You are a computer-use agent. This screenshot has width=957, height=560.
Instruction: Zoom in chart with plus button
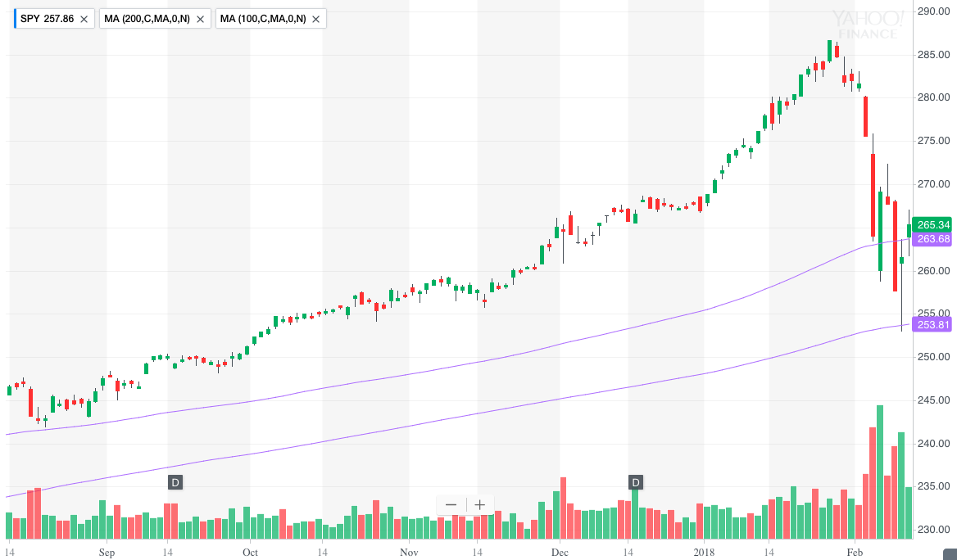tap(479, 504)
